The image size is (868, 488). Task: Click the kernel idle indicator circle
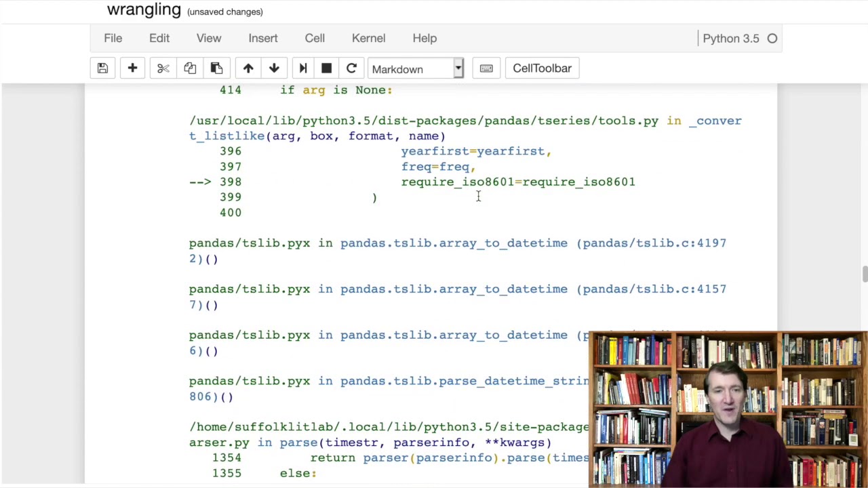point(772,39)
